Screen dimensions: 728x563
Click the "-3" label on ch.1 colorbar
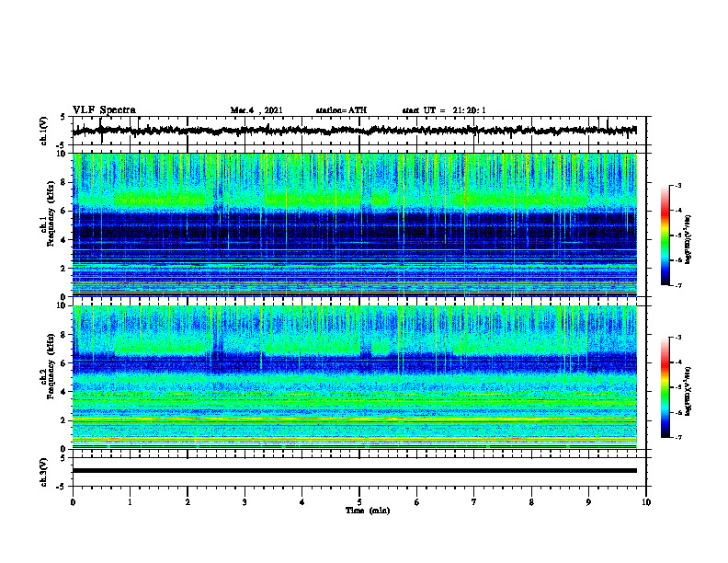tap(677, 185)
